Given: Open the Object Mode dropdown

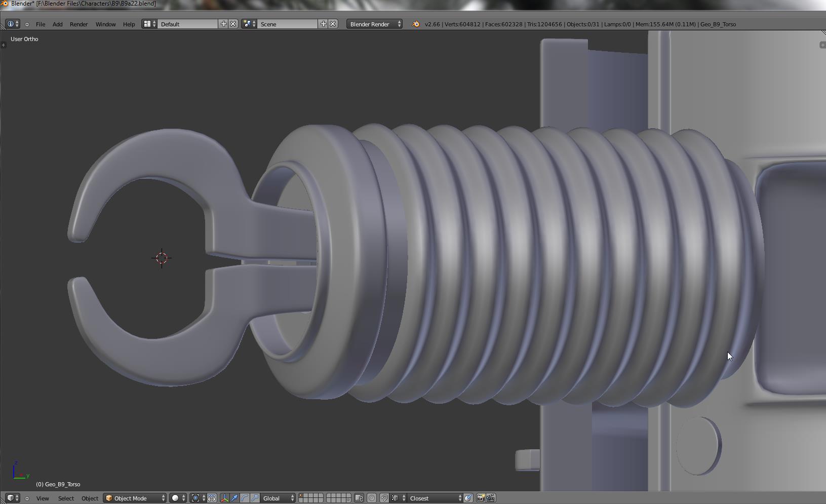Looking at the screenshot, I should [x=135, y=498].
